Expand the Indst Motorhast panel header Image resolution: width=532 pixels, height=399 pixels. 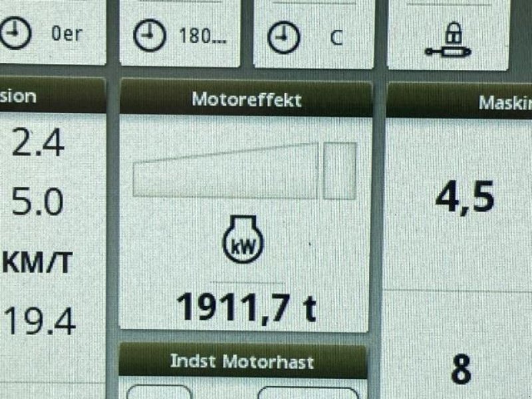pyautogui.click(x=243, y=362)
